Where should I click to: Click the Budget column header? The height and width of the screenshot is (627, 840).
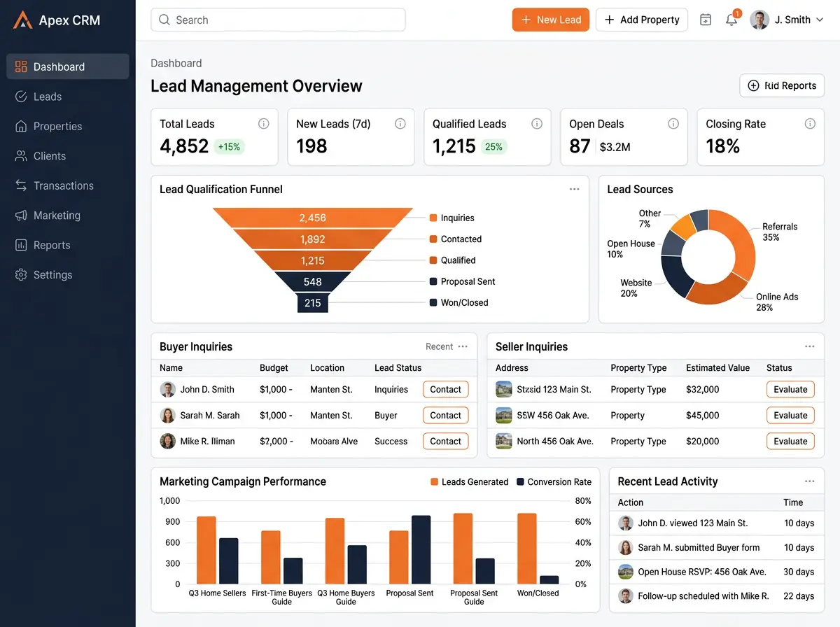click(274, 367)
